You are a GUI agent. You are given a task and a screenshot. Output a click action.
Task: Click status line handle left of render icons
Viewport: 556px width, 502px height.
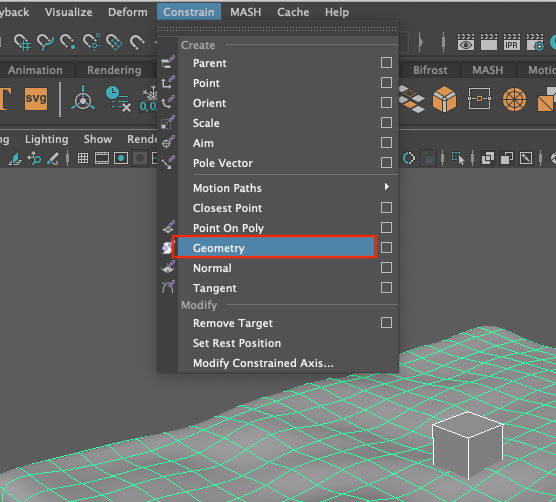click(443, 42)
